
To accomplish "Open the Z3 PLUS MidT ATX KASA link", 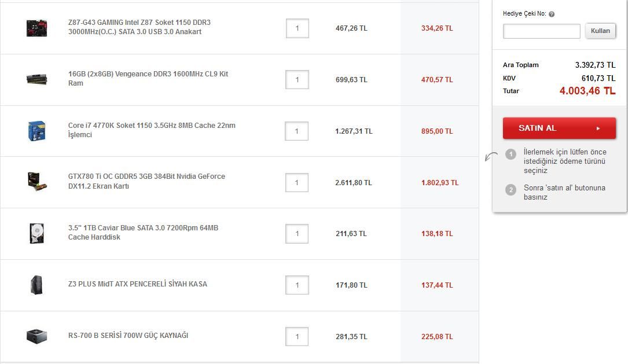I will coord(137,284).
